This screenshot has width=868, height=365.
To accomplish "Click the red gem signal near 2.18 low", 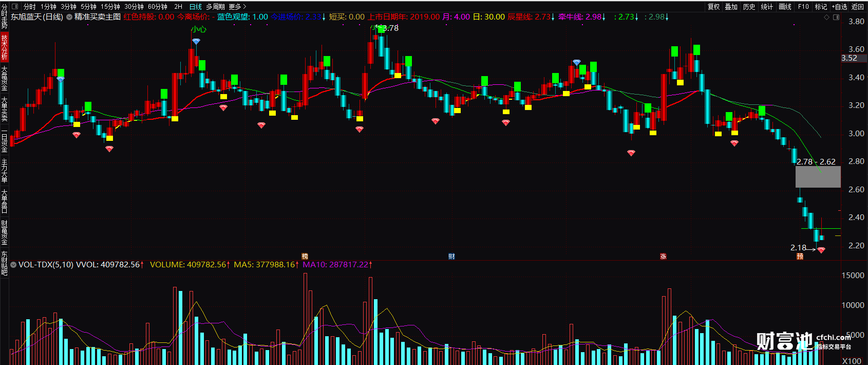I will click(821, 250).
